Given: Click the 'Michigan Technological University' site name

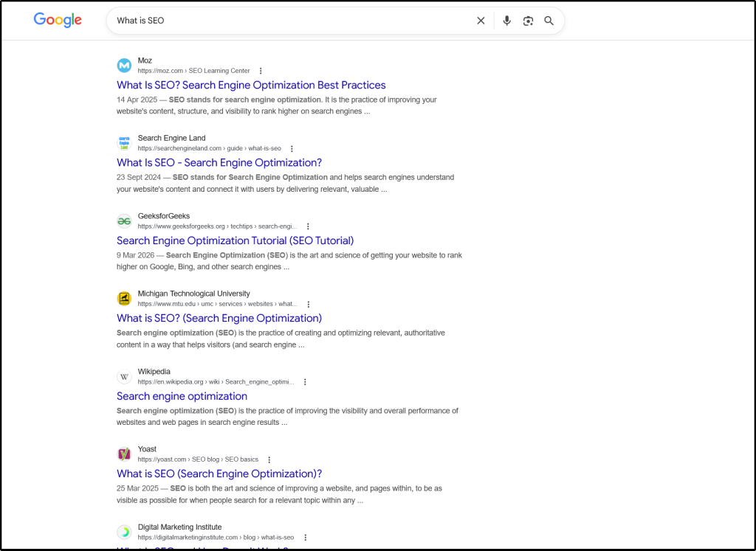Looking at the screenshot, I should [x=194, y=294].
